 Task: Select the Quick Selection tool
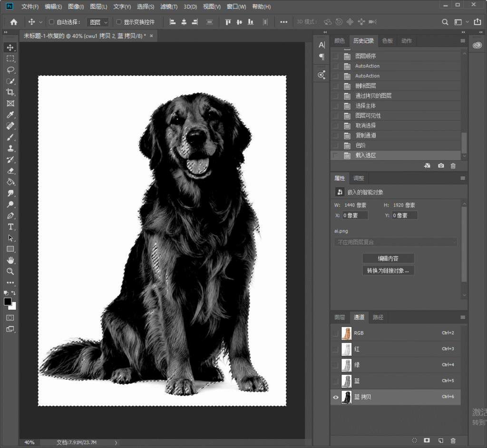coord(10,81)
